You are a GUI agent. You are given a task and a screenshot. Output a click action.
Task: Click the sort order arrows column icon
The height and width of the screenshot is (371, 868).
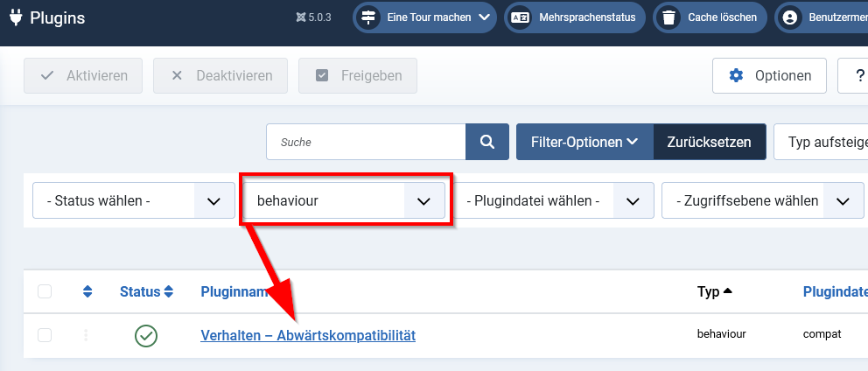pos(87,291)
